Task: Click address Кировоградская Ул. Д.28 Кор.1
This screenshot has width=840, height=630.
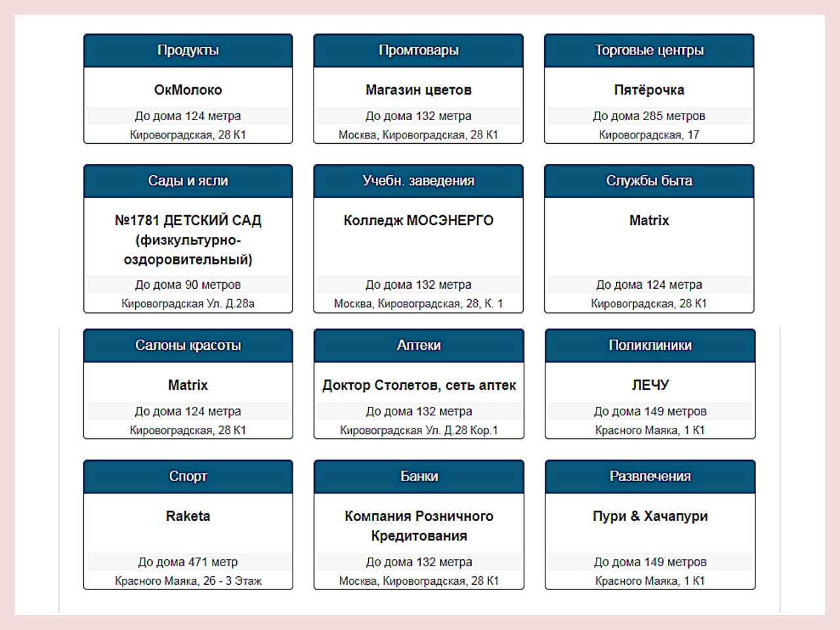Action: [419, 430]
